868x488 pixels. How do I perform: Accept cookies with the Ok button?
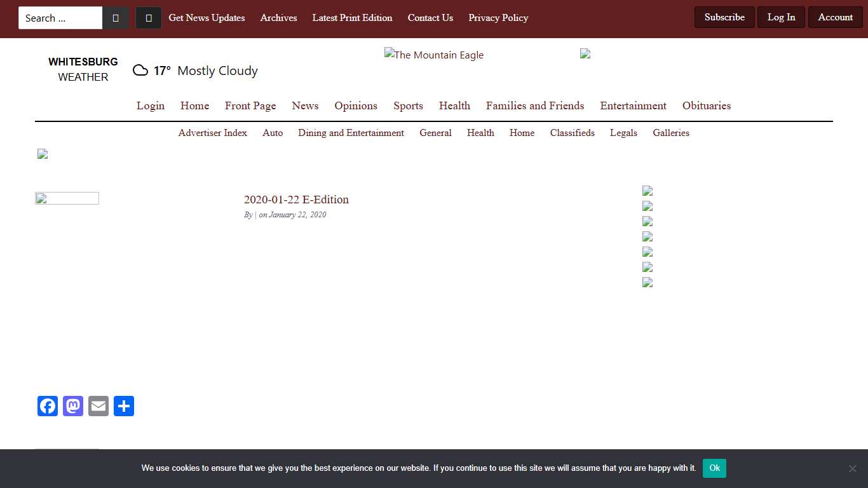coord(714,468)
